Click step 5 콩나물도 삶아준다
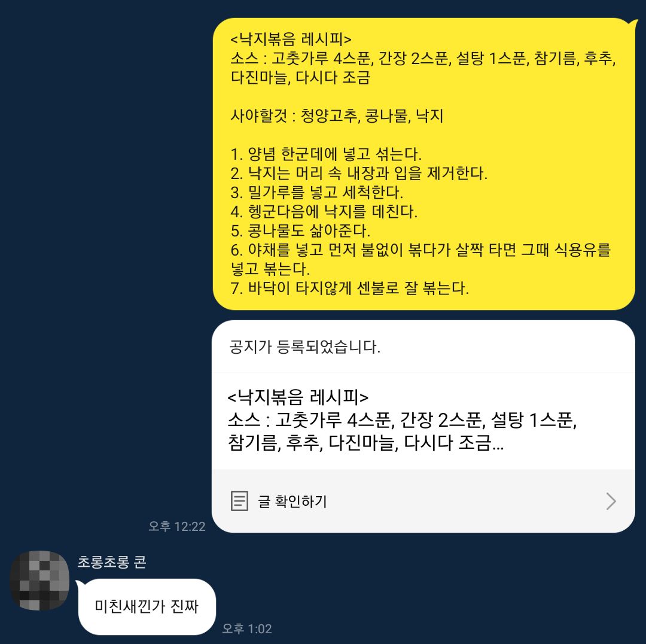This screenshot has width=646, height=644. [x=300, y=230]
